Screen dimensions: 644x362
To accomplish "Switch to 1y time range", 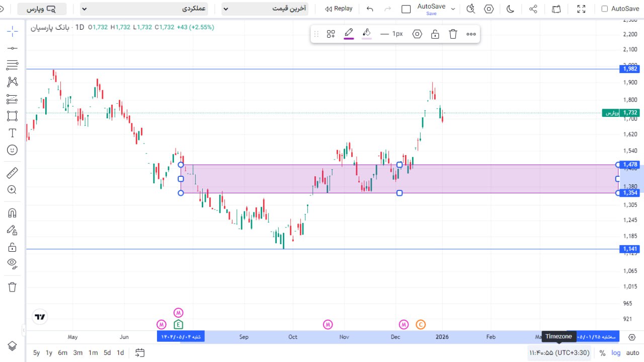I will pos(49,353).
